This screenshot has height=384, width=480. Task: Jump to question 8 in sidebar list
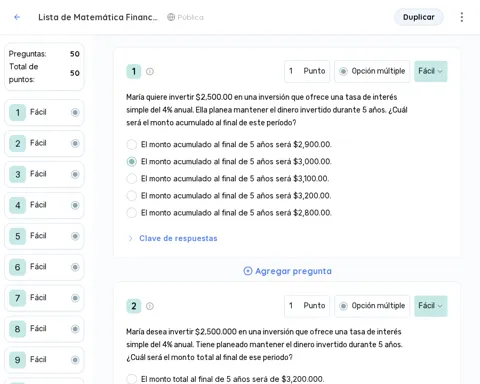[x=44, y=329]
